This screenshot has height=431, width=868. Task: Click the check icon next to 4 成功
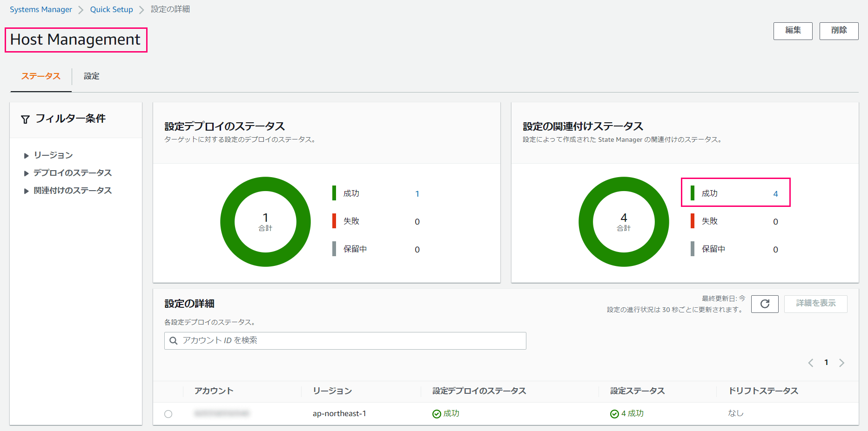tap(614, 413)
